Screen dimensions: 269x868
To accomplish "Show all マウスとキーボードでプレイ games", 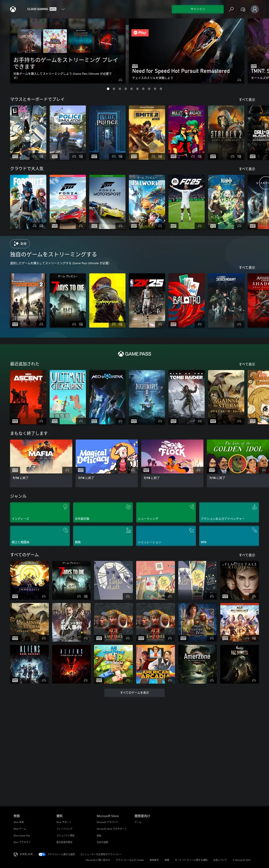I will 247,100.
